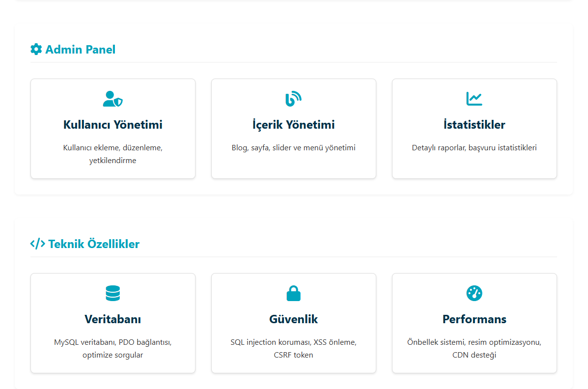Click the blog icon above İçerik Yönetimi

coord(293,99)
